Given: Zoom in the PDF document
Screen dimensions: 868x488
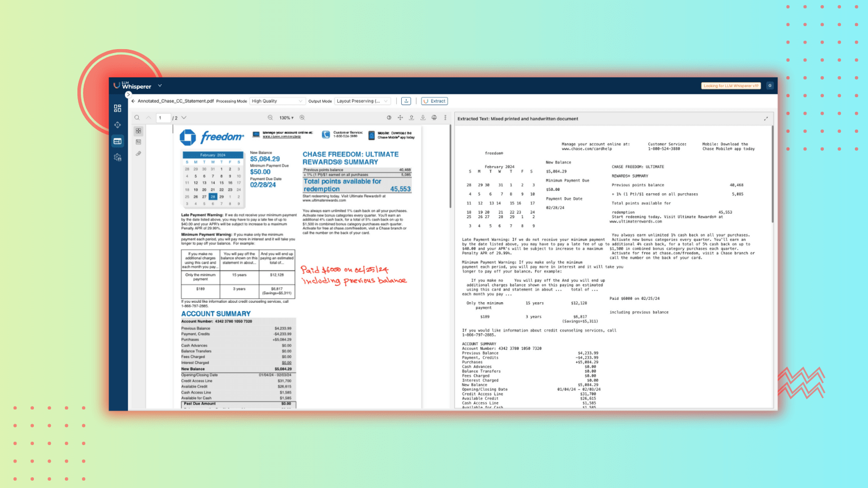Looking at the screenshot, I should click(302, 117).
